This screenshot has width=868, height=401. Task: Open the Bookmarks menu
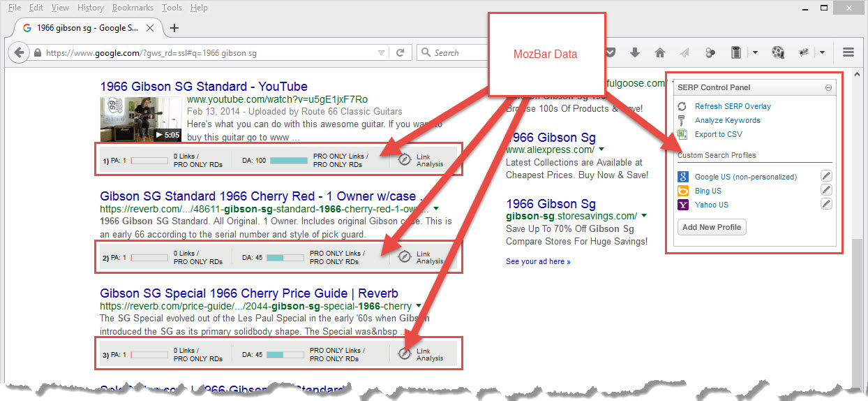tap(133, 8)
